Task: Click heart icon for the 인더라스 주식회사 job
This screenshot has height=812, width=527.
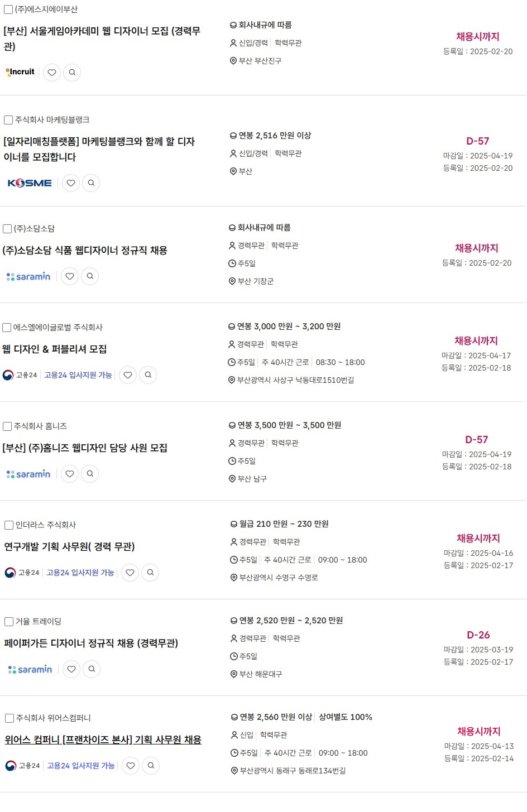Action: (130, 573)
